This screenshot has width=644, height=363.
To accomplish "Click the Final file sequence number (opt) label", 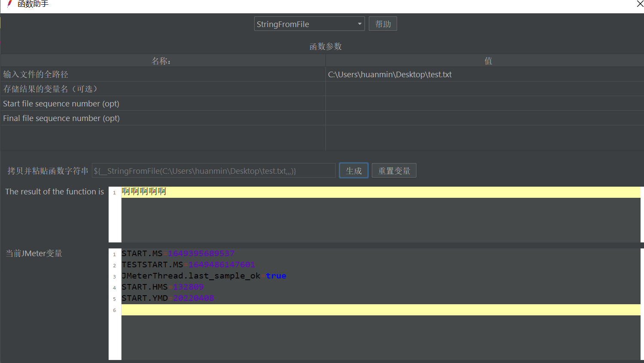I will [61, 118].
